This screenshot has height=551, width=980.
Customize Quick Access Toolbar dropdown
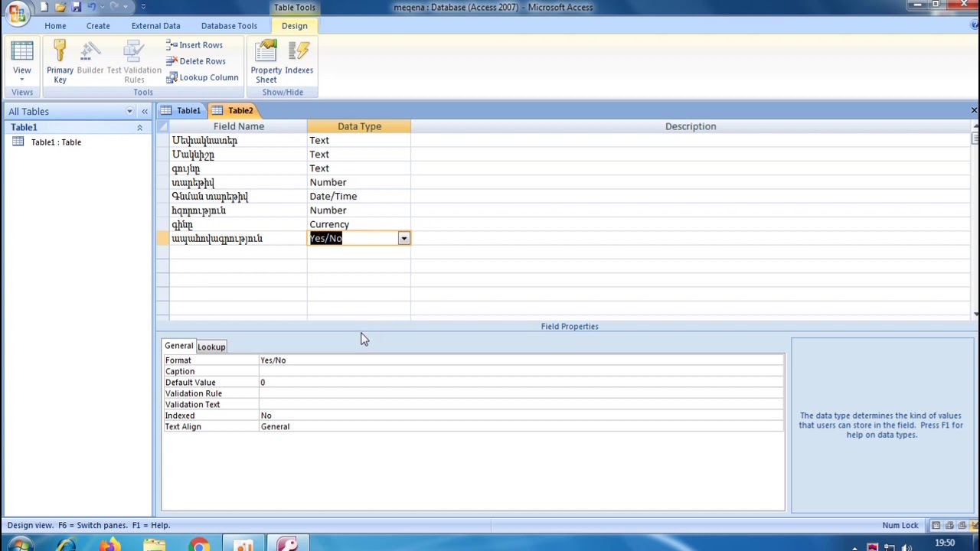pos(143,7)
